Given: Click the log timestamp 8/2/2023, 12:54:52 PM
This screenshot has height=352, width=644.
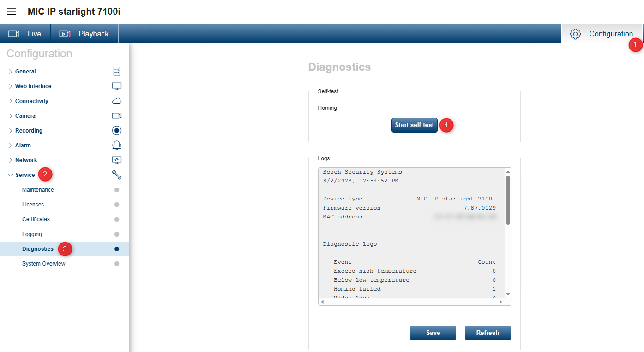Looking at the screenshot, I should coord(361,181).
